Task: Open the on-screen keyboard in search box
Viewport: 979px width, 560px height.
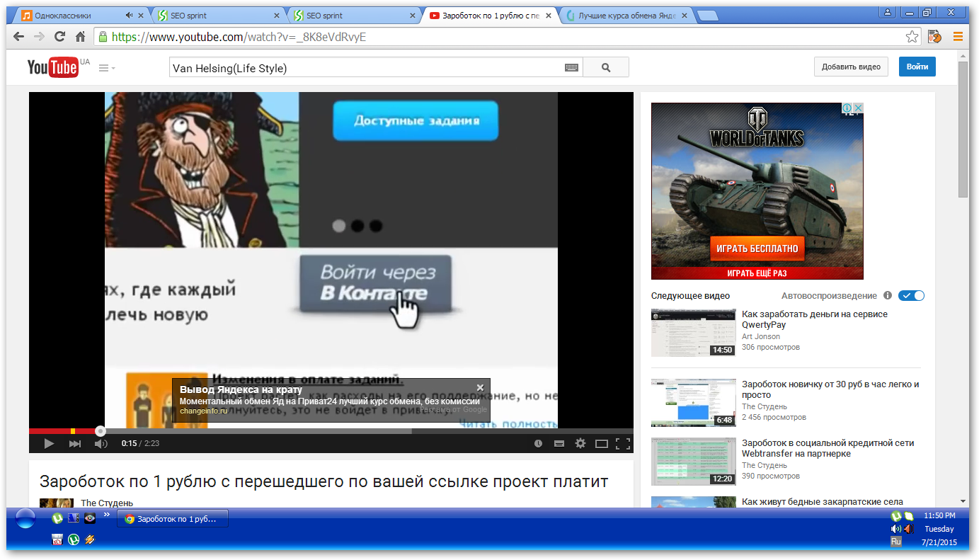Action: click(572, 68)
